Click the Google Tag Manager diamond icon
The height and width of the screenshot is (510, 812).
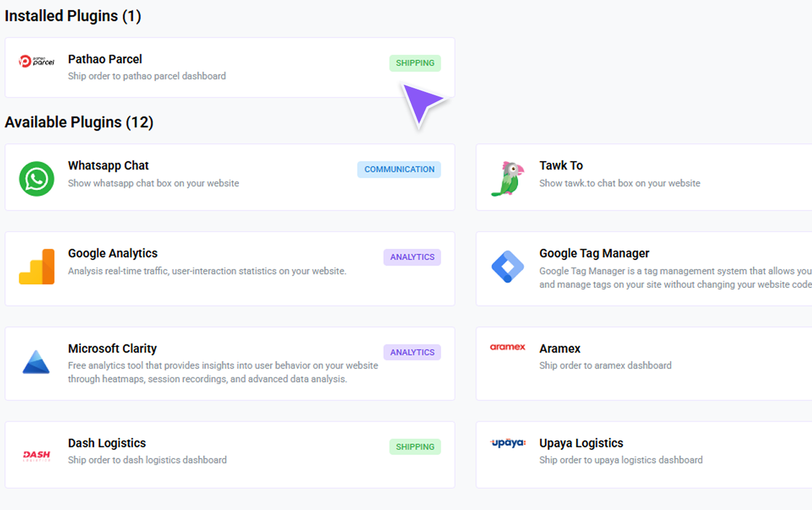coord(507,267)
